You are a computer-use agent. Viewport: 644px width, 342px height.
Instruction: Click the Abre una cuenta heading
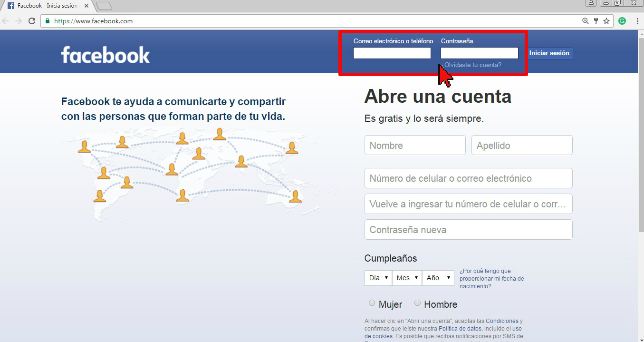tap(438, 97)
